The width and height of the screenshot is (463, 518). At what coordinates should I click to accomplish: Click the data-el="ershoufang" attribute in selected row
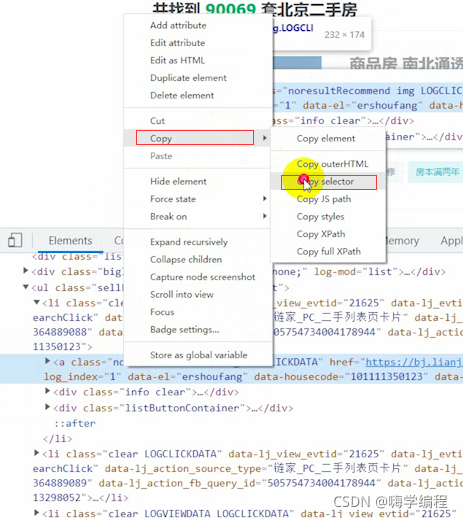pos(187,377)
